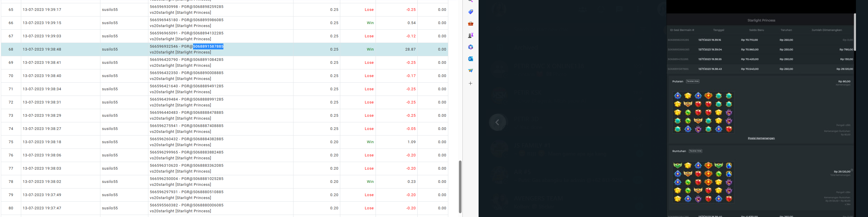The image size is (868, 217).
Task: Click the Win status in row 68
Action: click(x=370, y=49)
